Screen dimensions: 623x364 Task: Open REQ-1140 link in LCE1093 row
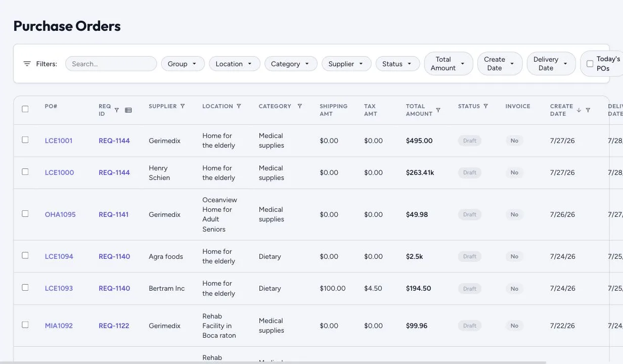coord(114,288)
